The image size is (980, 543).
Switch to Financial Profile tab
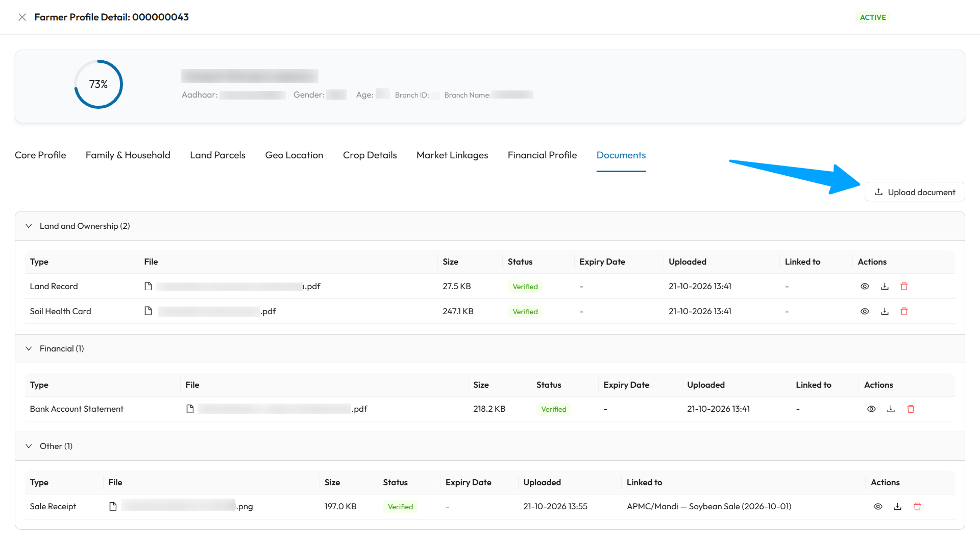[x=542, y=155]
